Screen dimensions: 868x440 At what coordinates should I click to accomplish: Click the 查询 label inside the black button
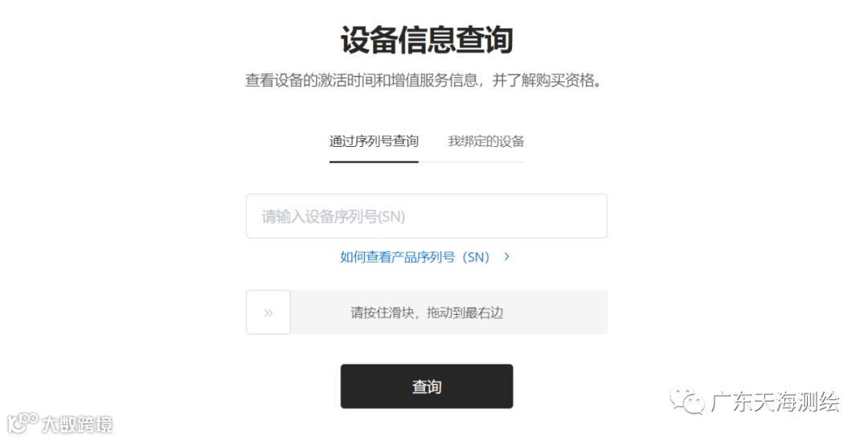(426, 386)
